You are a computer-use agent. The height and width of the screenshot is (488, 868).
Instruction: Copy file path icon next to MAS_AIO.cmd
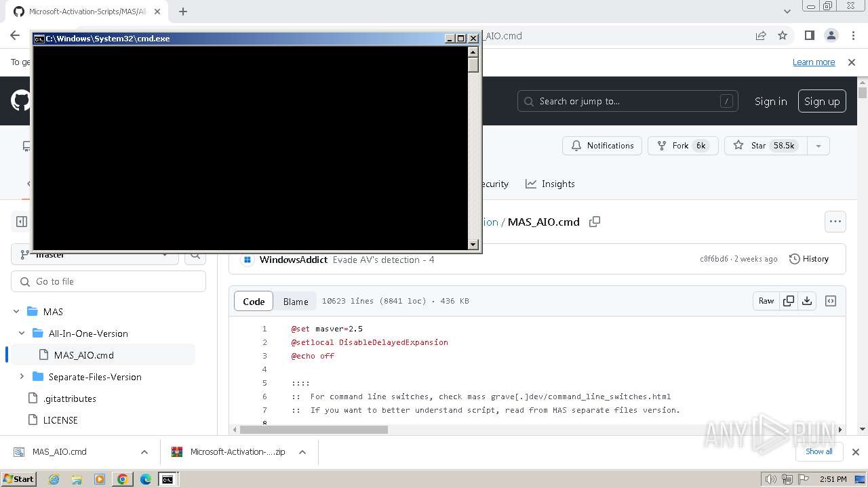coord(595,222)
